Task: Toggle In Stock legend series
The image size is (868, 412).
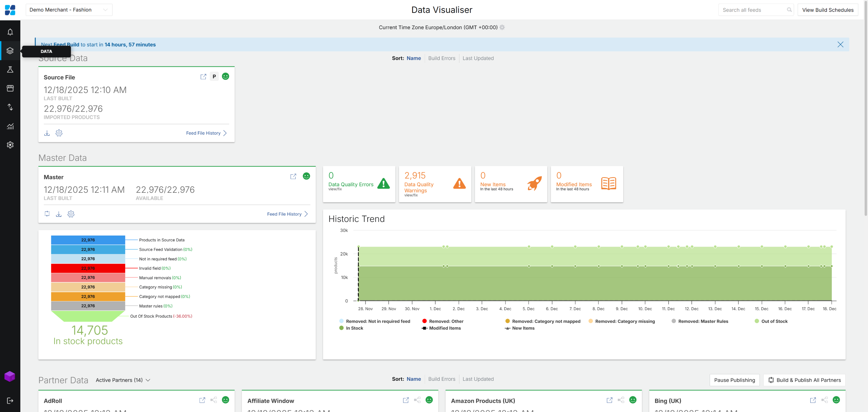Action: (x=354, y=328)
